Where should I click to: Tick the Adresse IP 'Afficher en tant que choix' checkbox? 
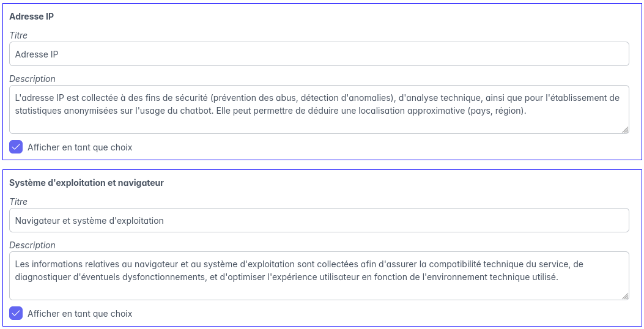pos(16,147)
